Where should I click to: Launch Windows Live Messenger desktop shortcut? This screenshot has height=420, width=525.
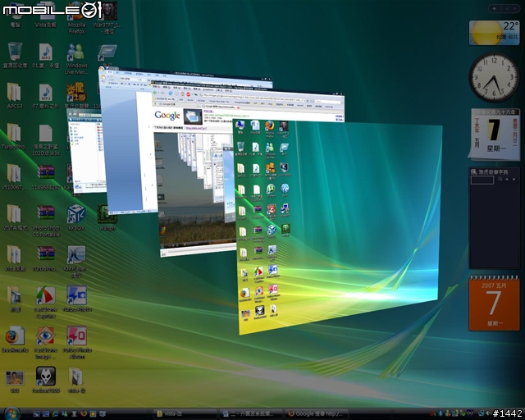(x=76, y=59)
